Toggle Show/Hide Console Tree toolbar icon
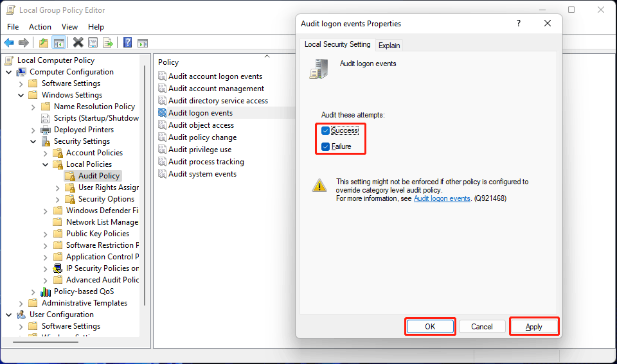 click(59, 42)
